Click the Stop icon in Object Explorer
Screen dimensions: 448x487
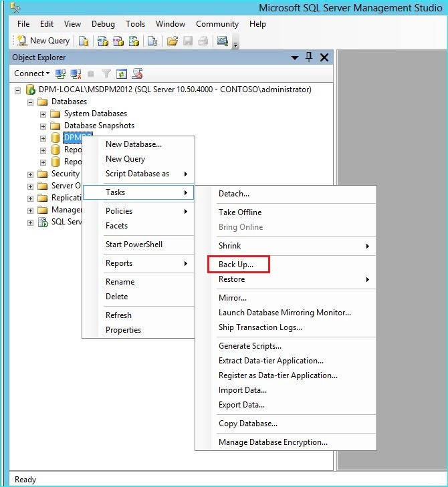91,74
